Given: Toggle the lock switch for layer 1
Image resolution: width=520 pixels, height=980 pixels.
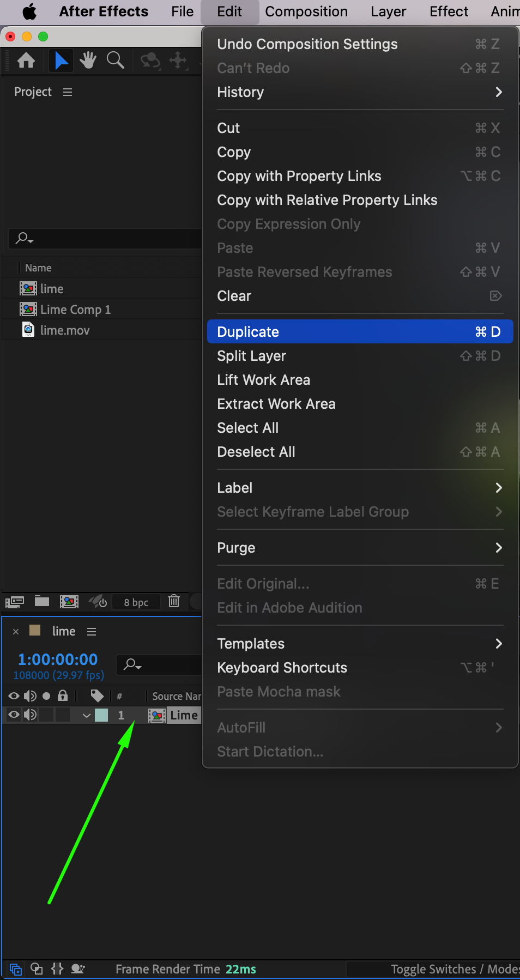Looking at the screenshot, I should [63, 715].
